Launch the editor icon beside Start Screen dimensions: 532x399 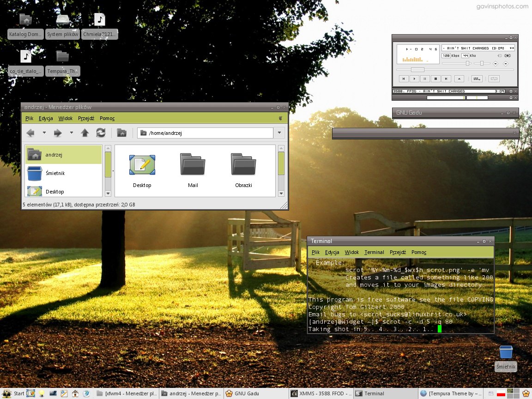pyautogui.click(x=30, y=393)
